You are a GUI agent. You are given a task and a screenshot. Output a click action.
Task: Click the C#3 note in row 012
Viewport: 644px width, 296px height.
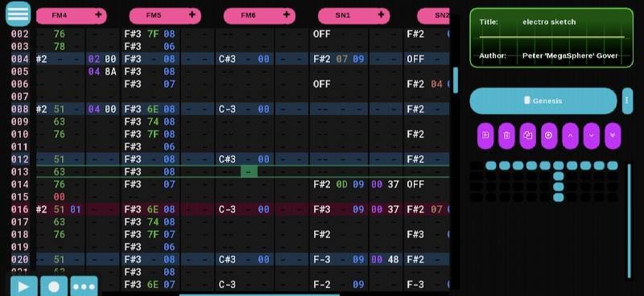point(227,159)
